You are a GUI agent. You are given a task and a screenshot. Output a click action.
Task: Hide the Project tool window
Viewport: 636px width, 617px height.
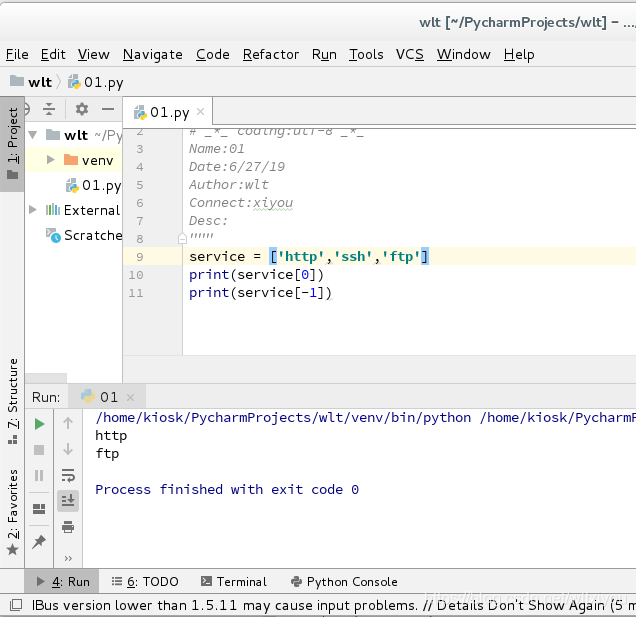108,109
